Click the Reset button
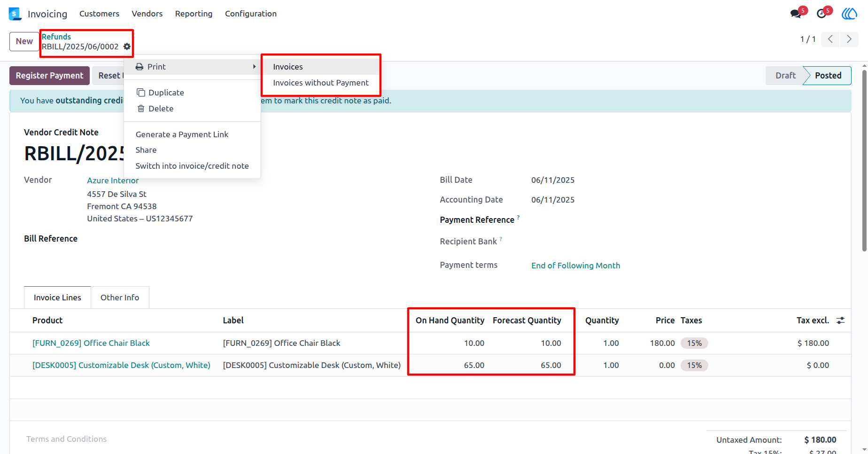Image resolution: width=868 pixels, height=454 pixels. (x=108, y=76)
